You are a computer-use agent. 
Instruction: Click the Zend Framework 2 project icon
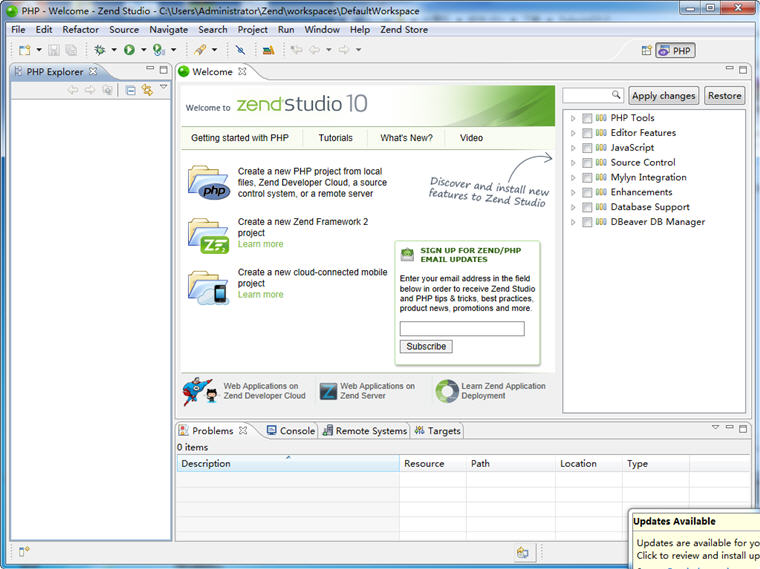coord(208,236)
